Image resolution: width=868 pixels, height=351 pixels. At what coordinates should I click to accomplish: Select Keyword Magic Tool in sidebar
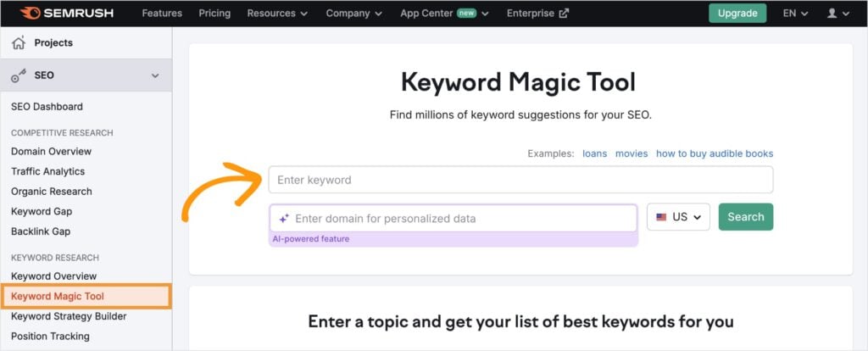[86, 296]
